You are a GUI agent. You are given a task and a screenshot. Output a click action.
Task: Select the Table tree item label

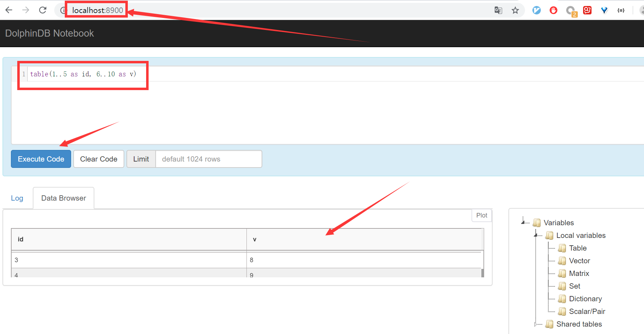(578, 248)
